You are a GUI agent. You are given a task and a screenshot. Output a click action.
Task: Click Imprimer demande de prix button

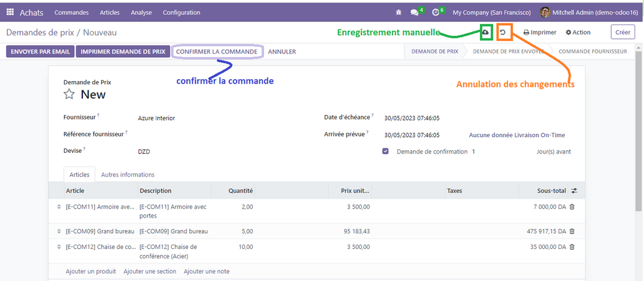(x=123, y=52)
